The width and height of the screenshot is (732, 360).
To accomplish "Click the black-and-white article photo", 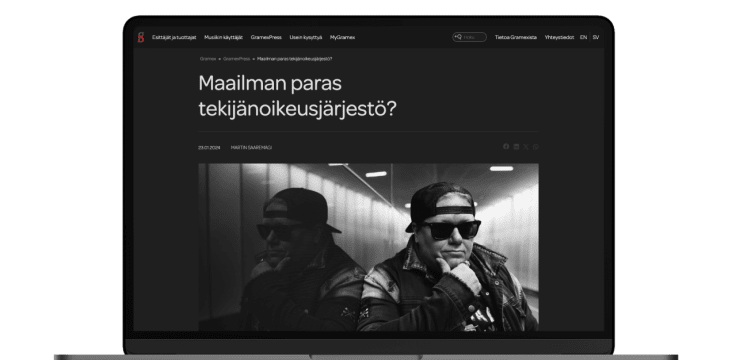I will pos(368,247).
